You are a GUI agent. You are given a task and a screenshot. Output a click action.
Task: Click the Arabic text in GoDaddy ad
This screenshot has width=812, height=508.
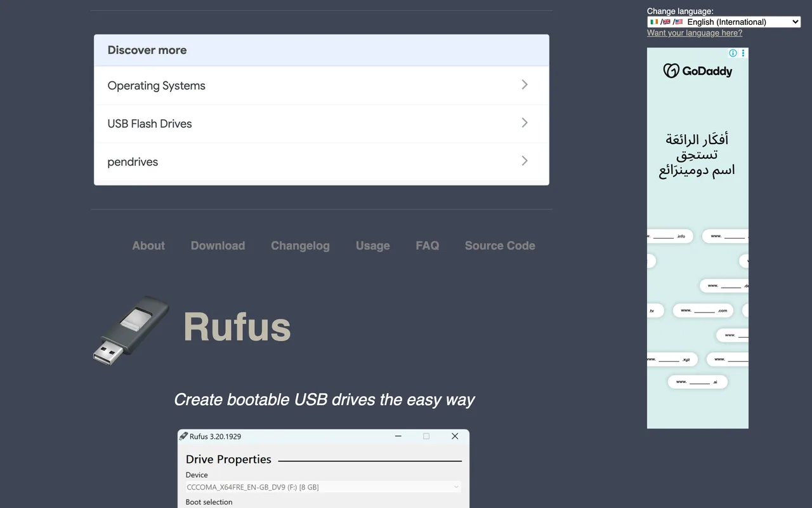pyautogui.click(x=697, y=155)
